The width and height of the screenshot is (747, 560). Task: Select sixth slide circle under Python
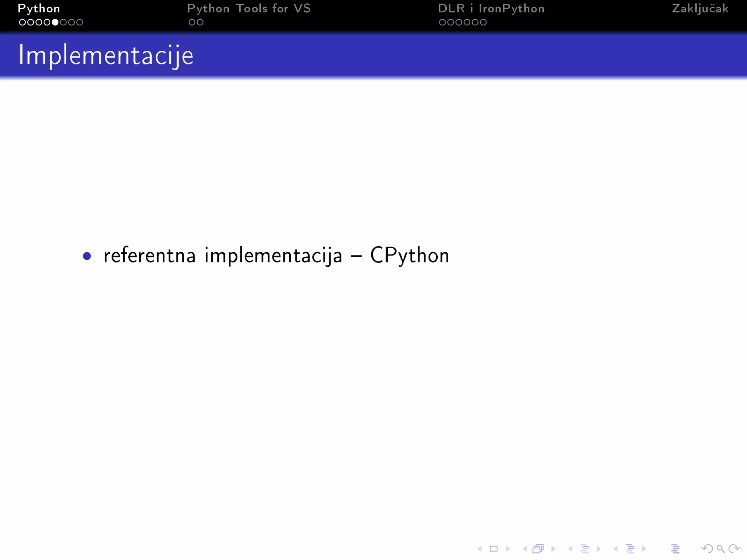[x=63, y=22]
